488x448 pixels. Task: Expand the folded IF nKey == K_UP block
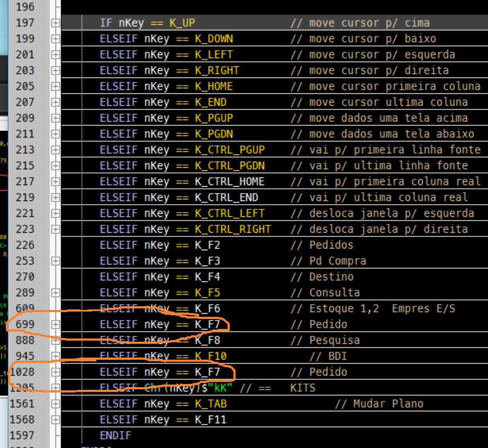click(55, 23)
